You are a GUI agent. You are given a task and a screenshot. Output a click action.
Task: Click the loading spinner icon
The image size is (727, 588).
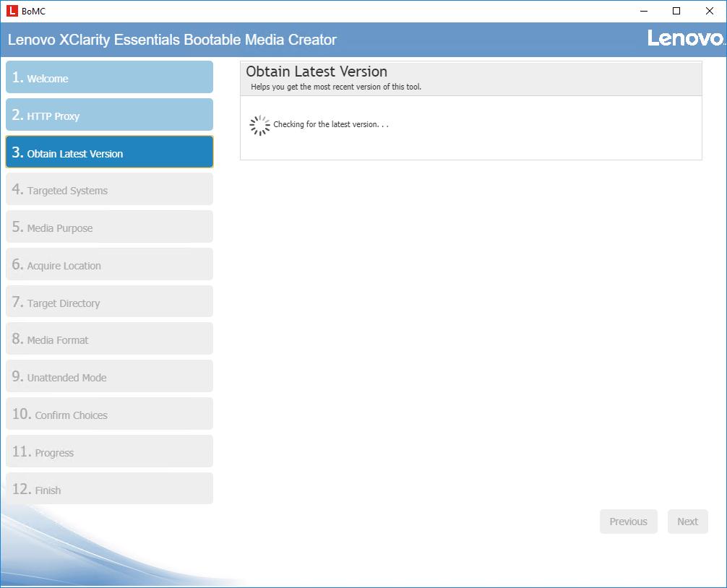pos(259,125)
